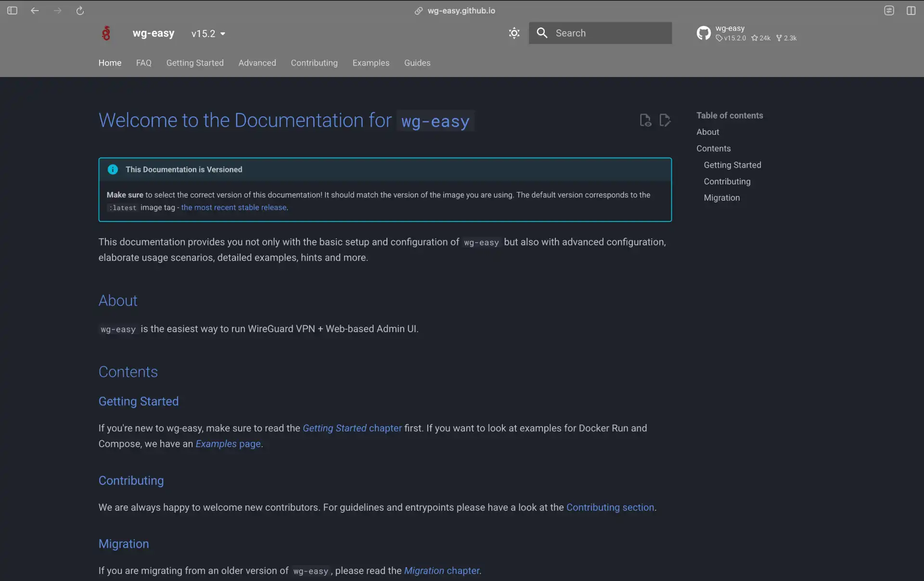
Task: Reload the page using refresh icon
Action: [80, 11]
